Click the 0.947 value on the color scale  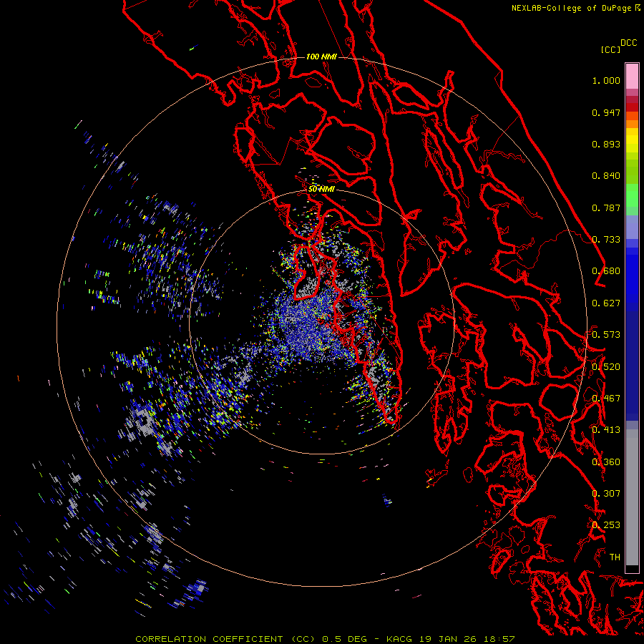606,112
